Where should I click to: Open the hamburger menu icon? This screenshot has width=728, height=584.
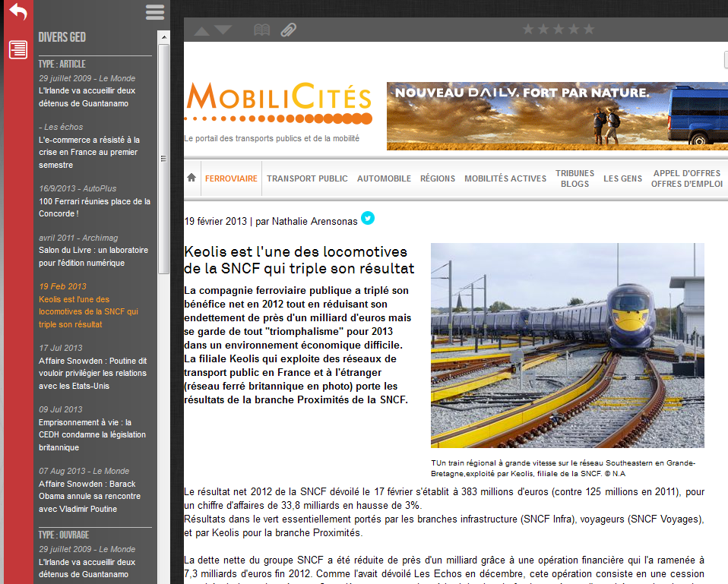(x=155, y=12)
